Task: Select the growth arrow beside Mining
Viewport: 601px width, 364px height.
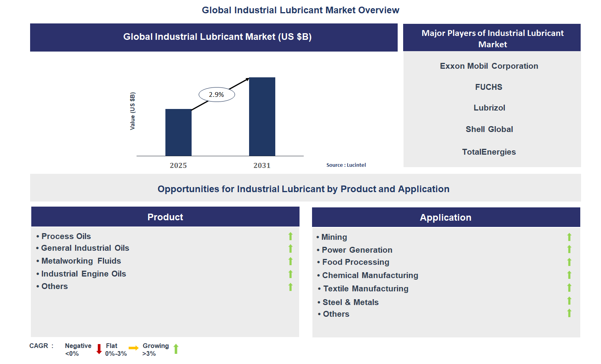Action: pos(569,237)
